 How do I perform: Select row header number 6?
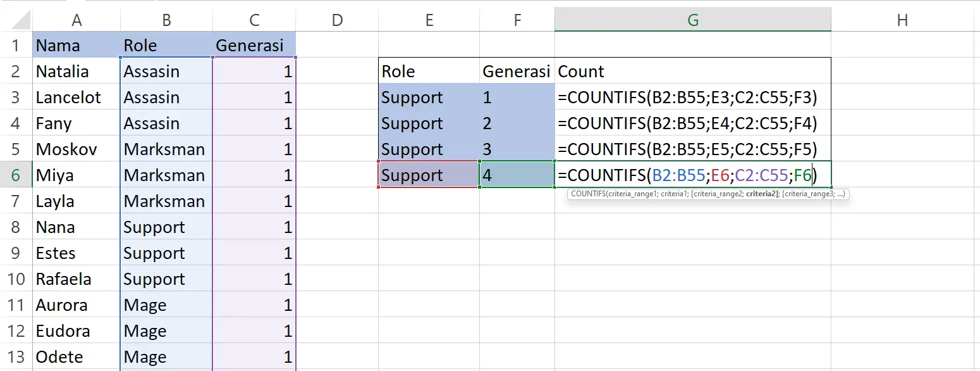click(16, 175)
